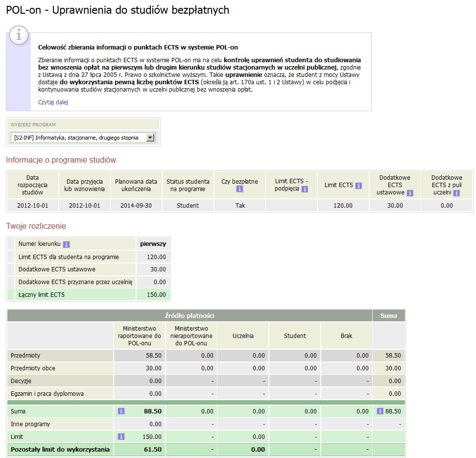Click the notice heading about ECTS in POL-on

click(138, 48)
